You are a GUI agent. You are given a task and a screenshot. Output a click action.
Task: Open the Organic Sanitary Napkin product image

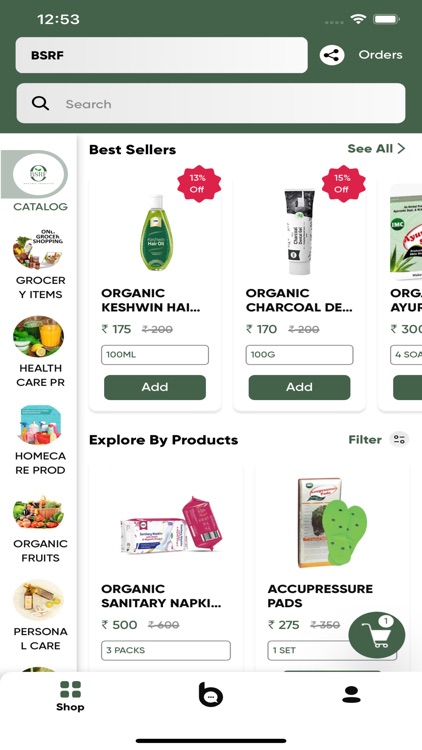[x=171, y=526]
